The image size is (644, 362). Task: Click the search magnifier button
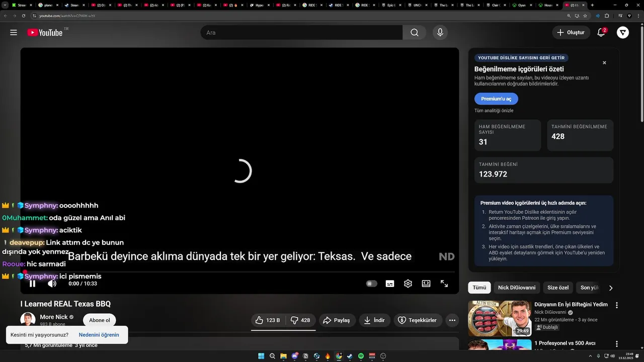tap(414, 33)
